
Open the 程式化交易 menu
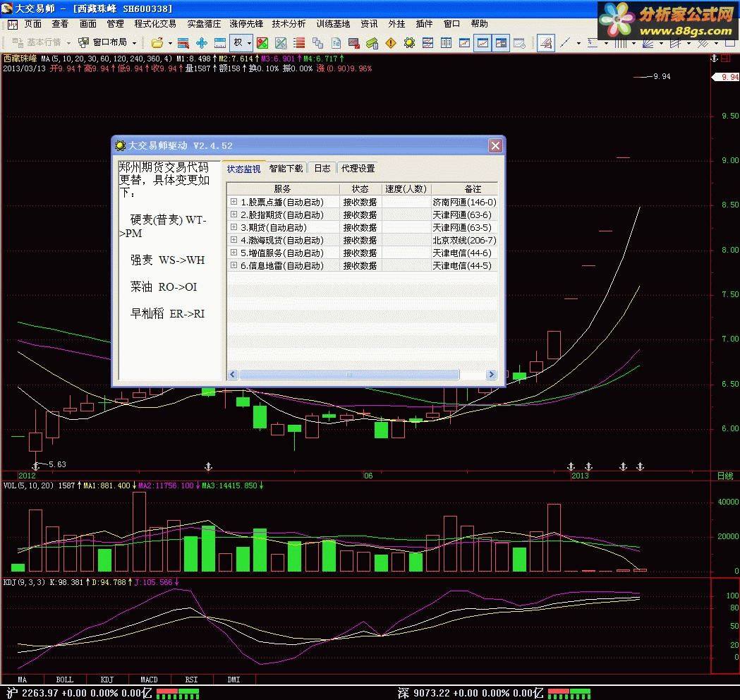pyautogui.click(x=154, y=23)
